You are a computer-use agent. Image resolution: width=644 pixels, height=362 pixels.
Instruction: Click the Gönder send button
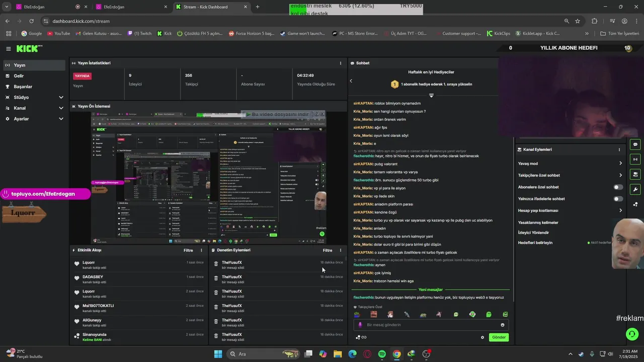[499, 337]
